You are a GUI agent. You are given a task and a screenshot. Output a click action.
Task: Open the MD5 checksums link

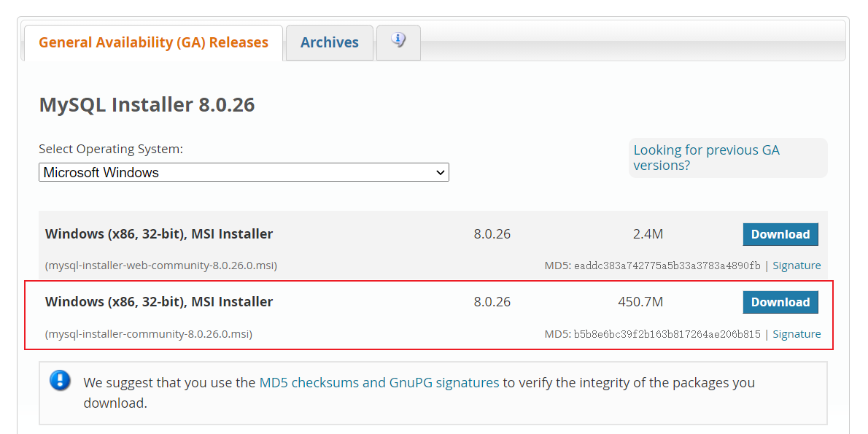(x=307, y=382)
